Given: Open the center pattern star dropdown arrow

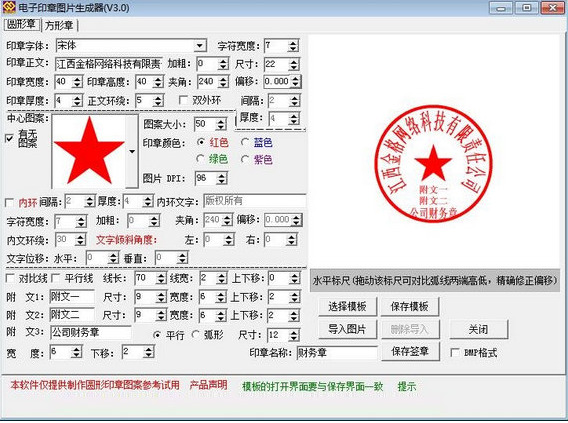Looking at the screenshot, I should coord(132,151).
